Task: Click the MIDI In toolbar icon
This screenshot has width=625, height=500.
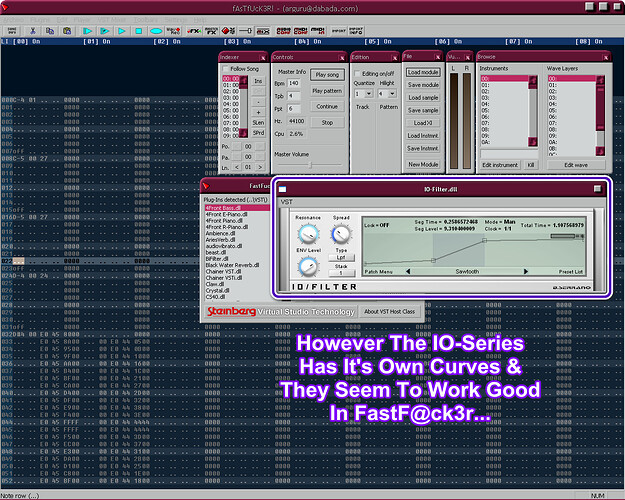Action: [x=318, y=31]
